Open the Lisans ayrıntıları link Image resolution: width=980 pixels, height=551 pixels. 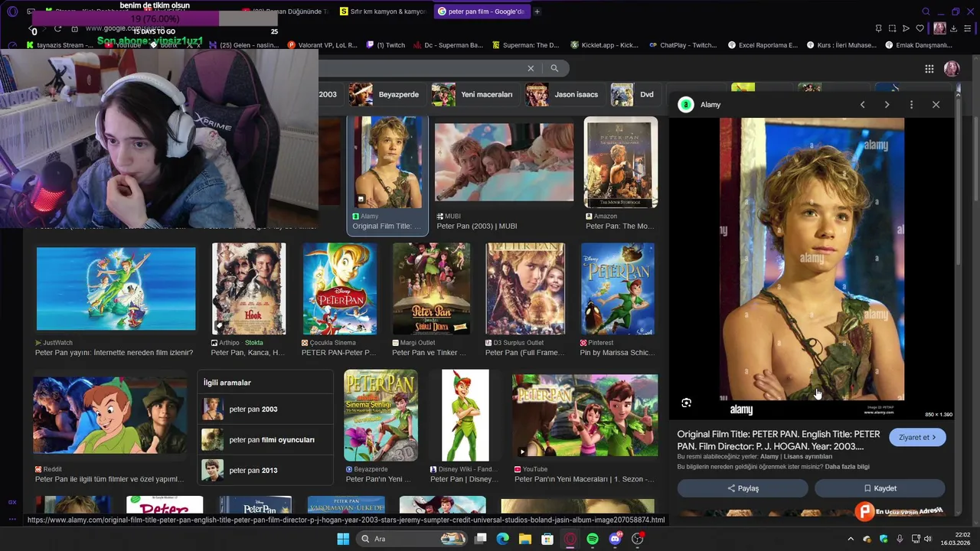click(808, 457)
